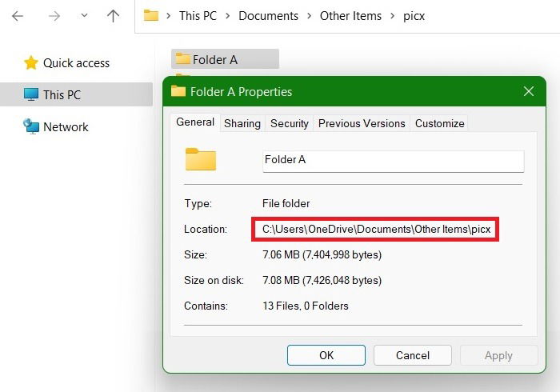Screen dimensions: 560x392
Task: Select Folder A in file list
Action: (225, 59)
